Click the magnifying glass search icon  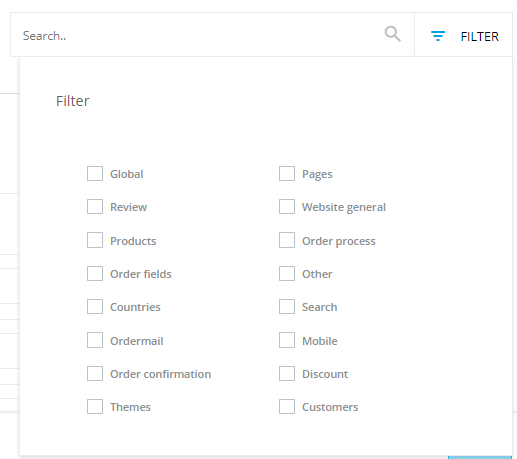point(392,34)
